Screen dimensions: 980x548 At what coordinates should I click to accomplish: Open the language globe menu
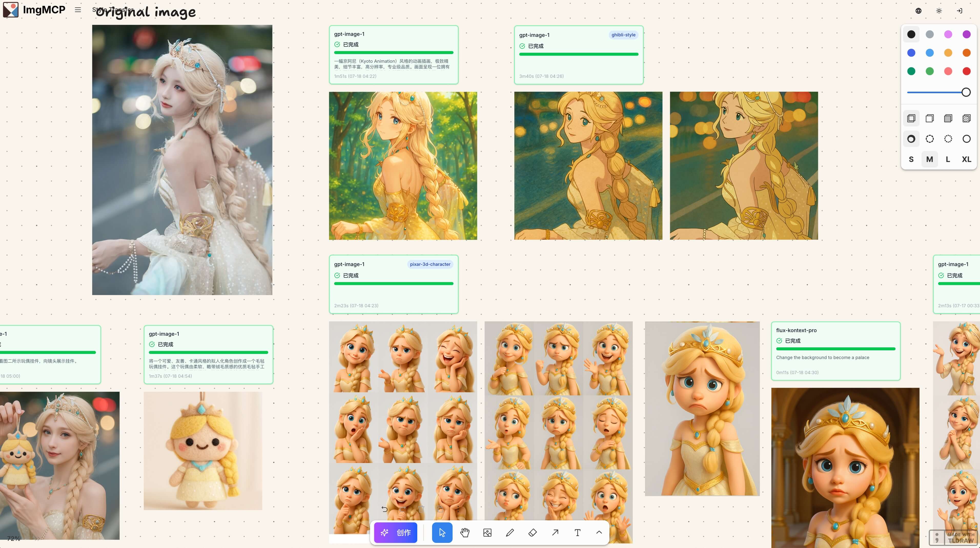pos(918,11)
